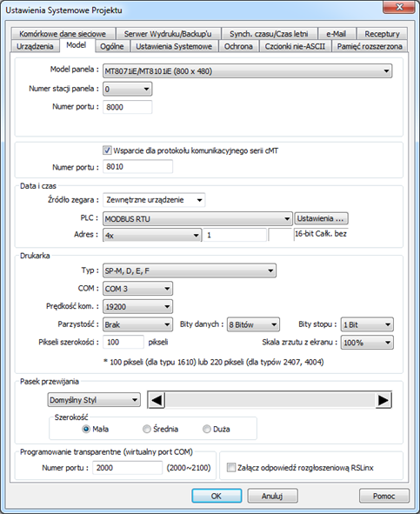This screenshot has height=514, width=420.
Task: Enable Załącz odpowiedź rozgłoszeniową RSLinx checkbox
Action: [231, 467]
